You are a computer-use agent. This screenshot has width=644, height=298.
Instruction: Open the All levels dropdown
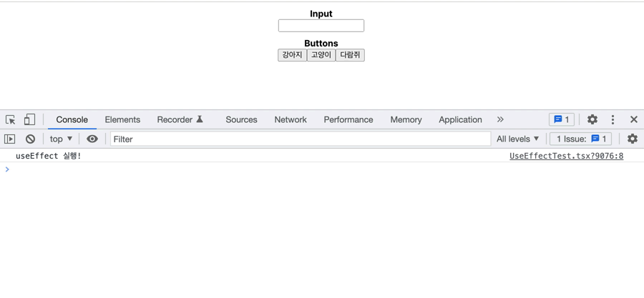click(518, 139)
